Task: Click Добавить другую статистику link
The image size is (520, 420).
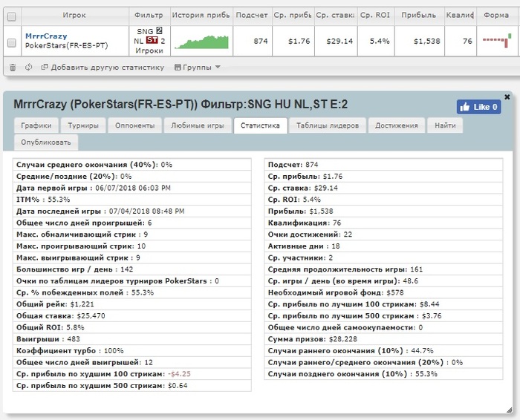Action: 103,68
